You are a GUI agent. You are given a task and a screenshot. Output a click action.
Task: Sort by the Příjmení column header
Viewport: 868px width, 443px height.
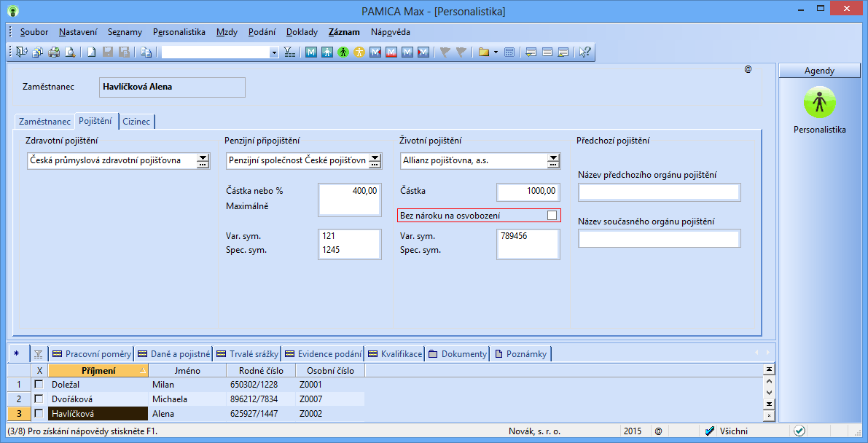click(98, 370)
